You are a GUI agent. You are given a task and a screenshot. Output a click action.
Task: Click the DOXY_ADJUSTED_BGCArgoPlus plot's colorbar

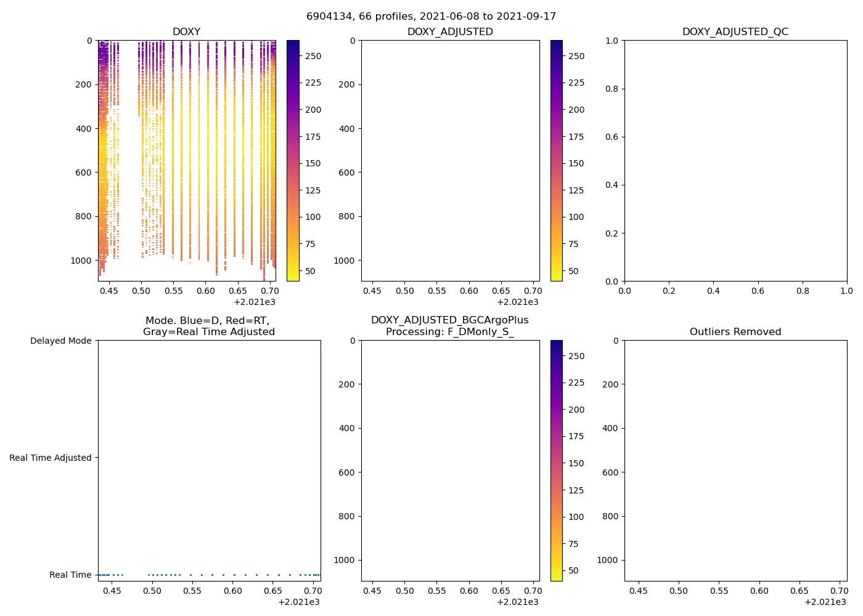tap(556, 460)
